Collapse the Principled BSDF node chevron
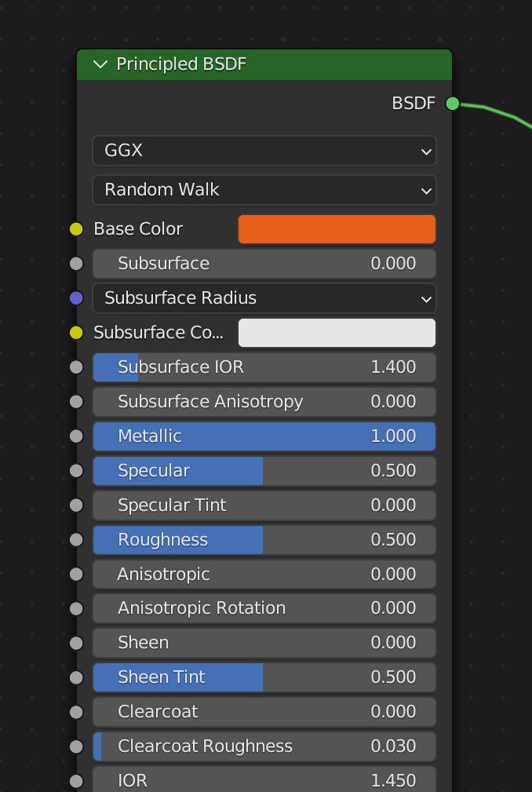Screen dimensions: 532x792 click(x=100, y=64)
